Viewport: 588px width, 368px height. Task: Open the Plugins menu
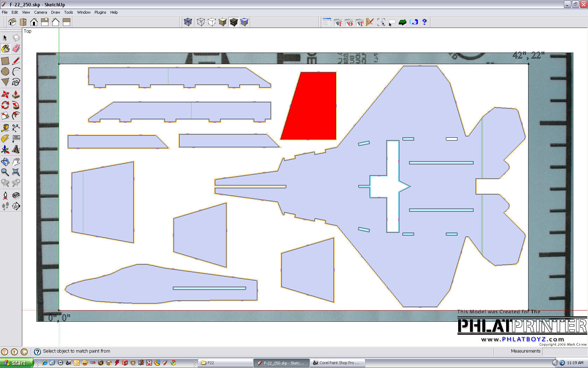100,12
